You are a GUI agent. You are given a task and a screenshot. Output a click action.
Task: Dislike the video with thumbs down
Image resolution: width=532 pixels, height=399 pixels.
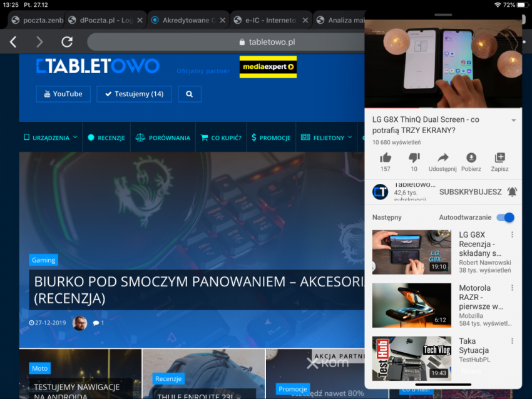pyautogui.click(x=414, y=162)
